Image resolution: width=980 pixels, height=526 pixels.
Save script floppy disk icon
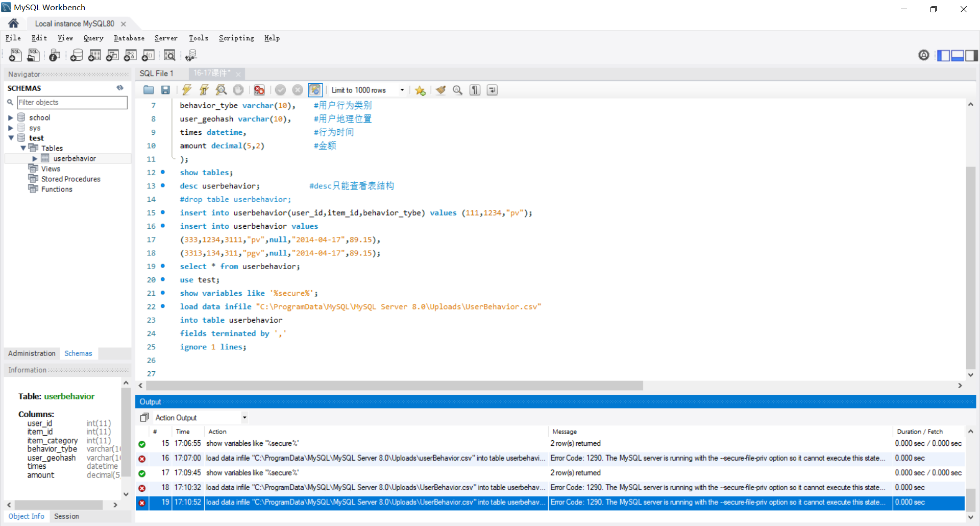165,90
